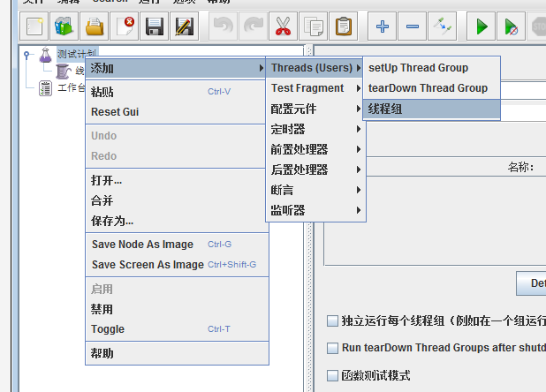Click the gray Stop icon
This screenshot has width=546, height=392.
tap(537, 26)
